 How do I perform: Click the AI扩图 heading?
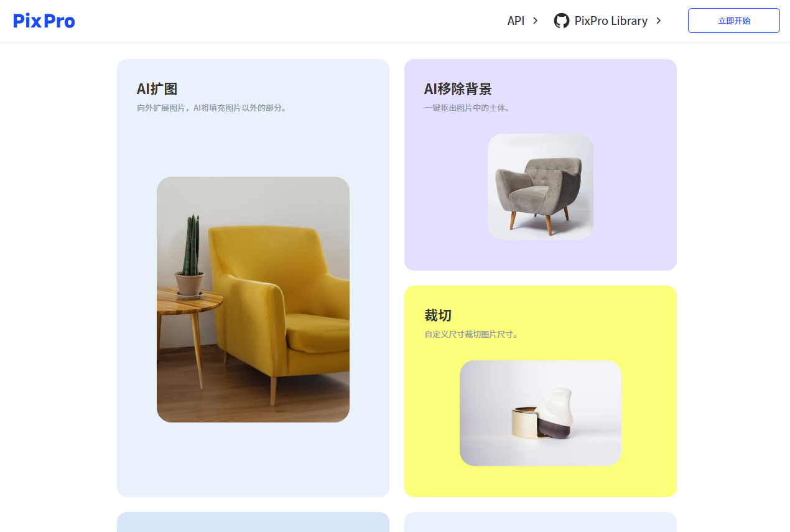coord(157,89)
